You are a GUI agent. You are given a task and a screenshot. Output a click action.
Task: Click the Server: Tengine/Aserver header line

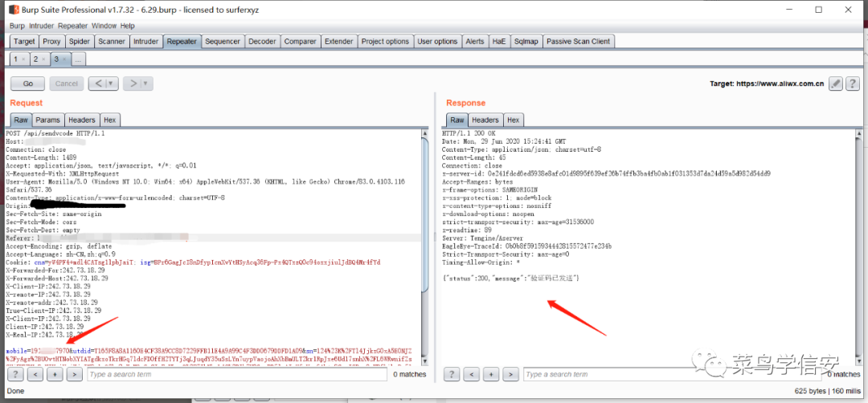tap(482, 238)
